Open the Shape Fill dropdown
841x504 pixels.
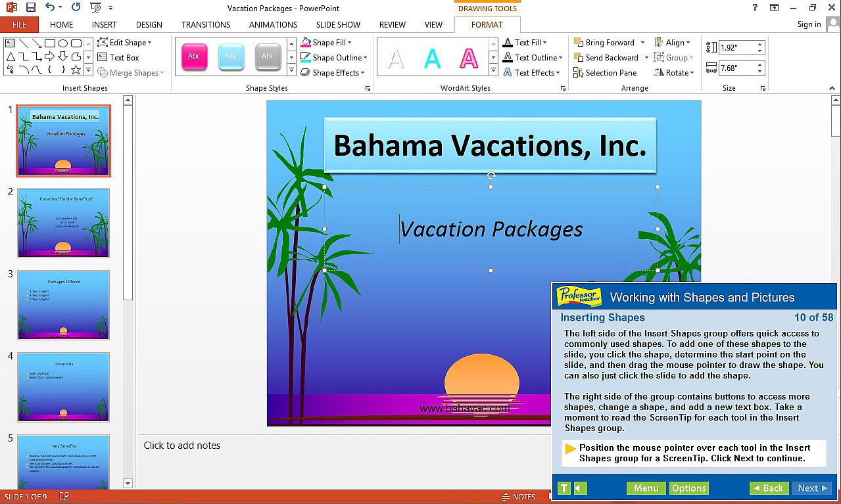click(x=333, y=43)
